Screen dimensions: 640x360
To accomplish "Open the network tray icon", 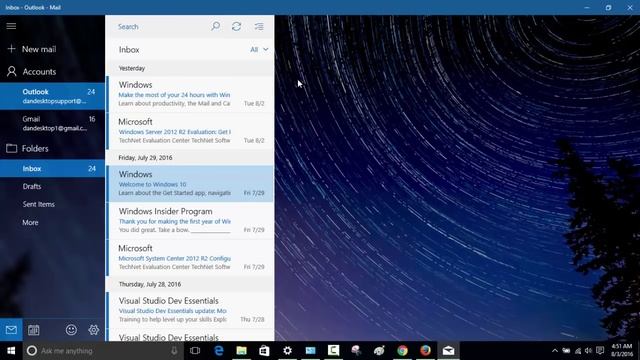I will (x=578, y=351).
